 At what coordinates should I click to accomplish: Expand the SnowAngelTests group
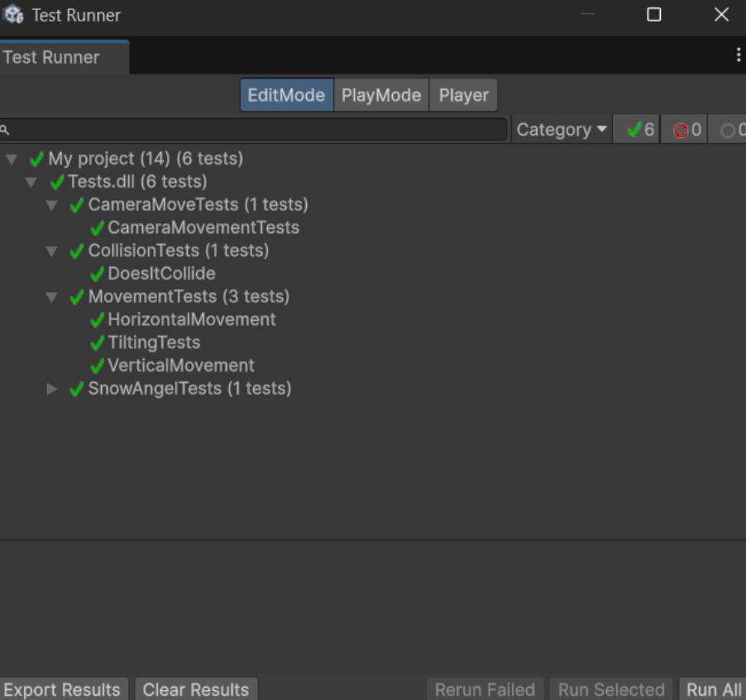coord(51,389)
